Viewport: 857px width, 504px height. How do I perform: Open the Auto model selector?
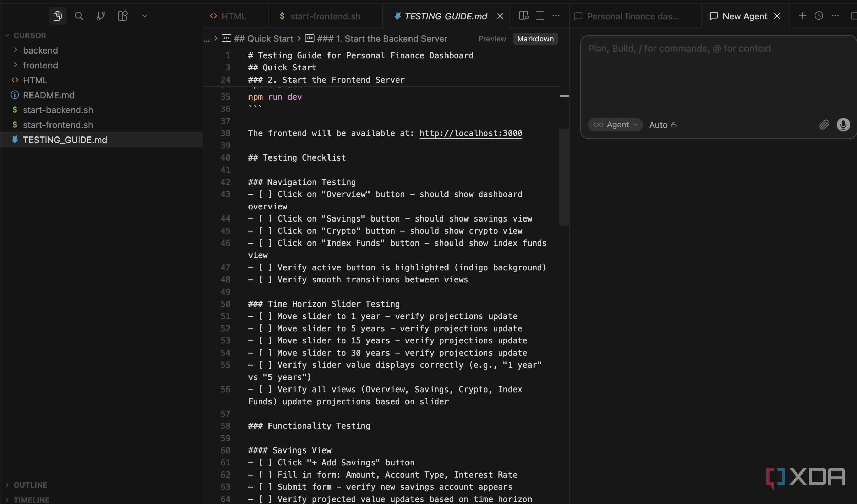click(x=662, y=125)
